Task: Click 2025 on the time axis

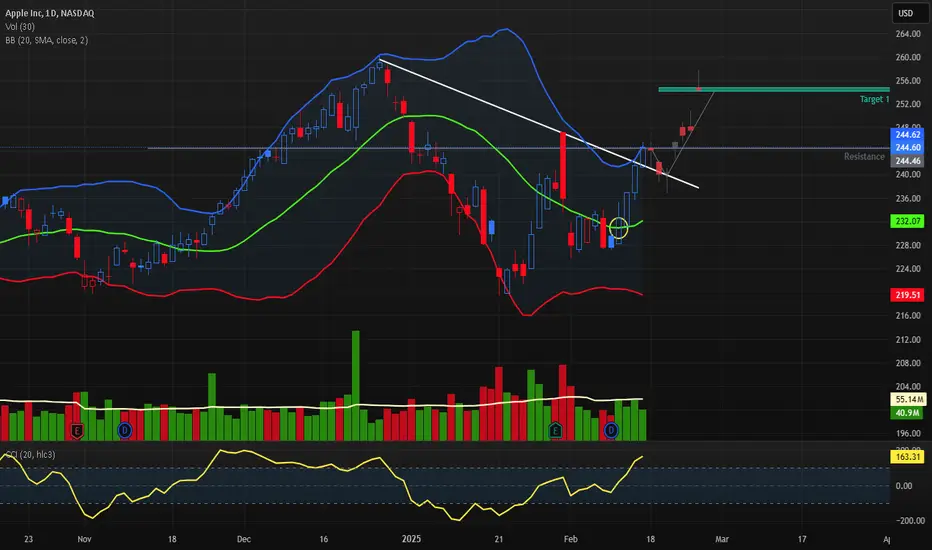Action: click(x=411, y=539)
